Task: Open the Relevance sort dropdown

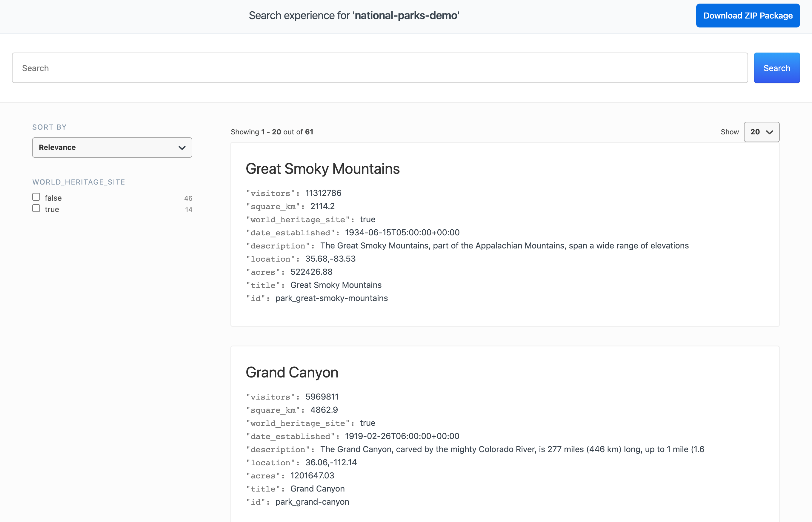Action: pos(112,148)
